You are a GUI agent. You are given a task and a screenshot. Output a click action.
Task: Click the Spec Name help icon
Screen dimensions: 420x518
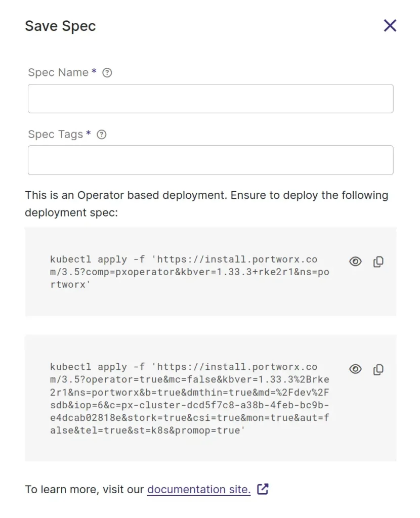(107, 73)
